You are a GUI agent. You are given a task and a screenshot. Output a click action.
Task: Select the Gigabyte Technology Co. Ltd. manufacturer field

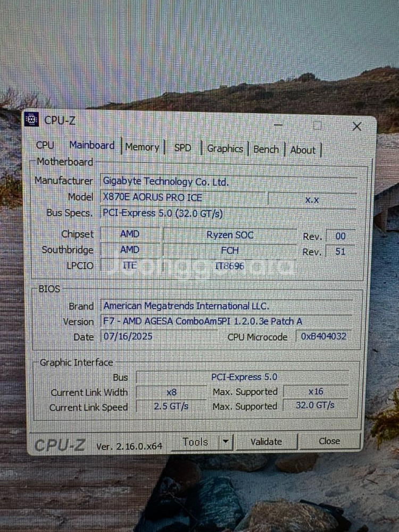point(229,182)
